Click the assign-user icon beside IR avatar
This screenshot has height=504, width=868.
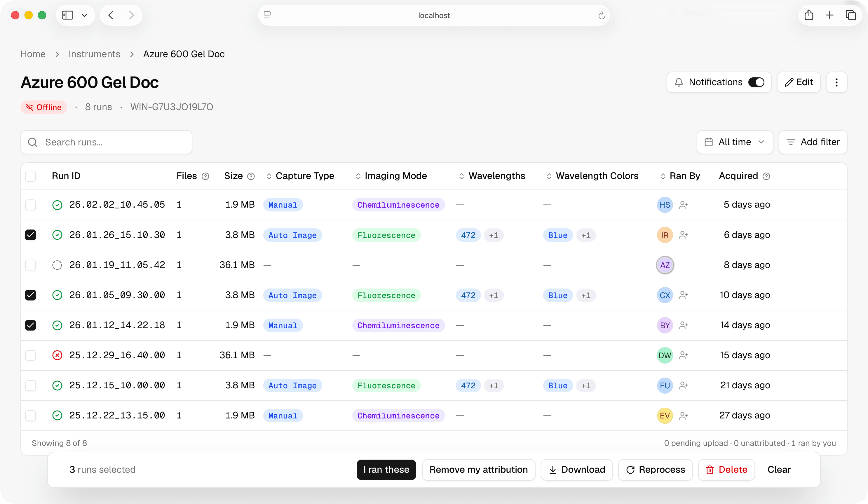pos(683,235)
